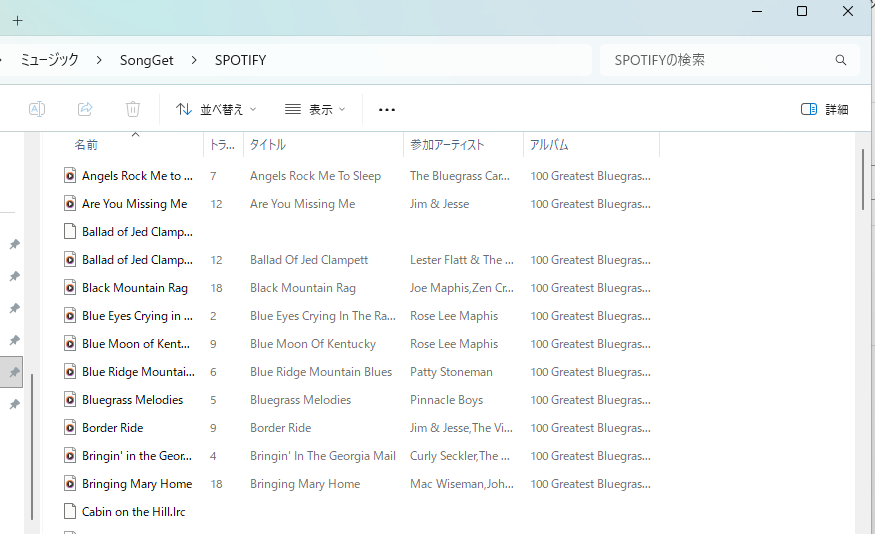Click the share icon in toolbar
Viewport: 875px width, 534px height.
point(85,109)
